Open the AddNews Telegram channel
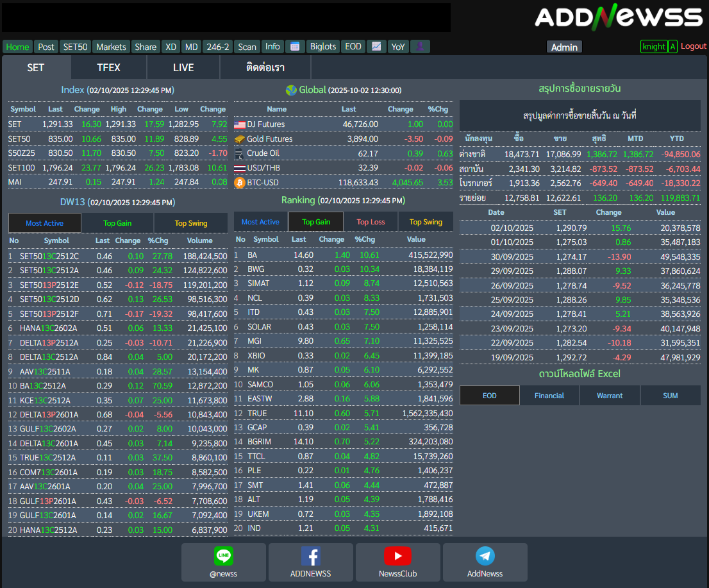This screenshot has width=709, height=588. [485, 562]
